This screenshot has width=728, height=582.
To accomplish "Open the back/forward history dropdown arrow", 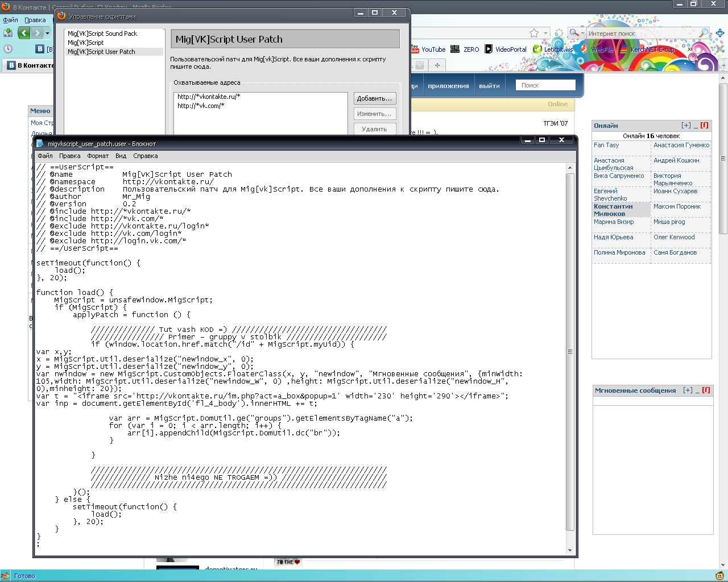I will point(47,33).
